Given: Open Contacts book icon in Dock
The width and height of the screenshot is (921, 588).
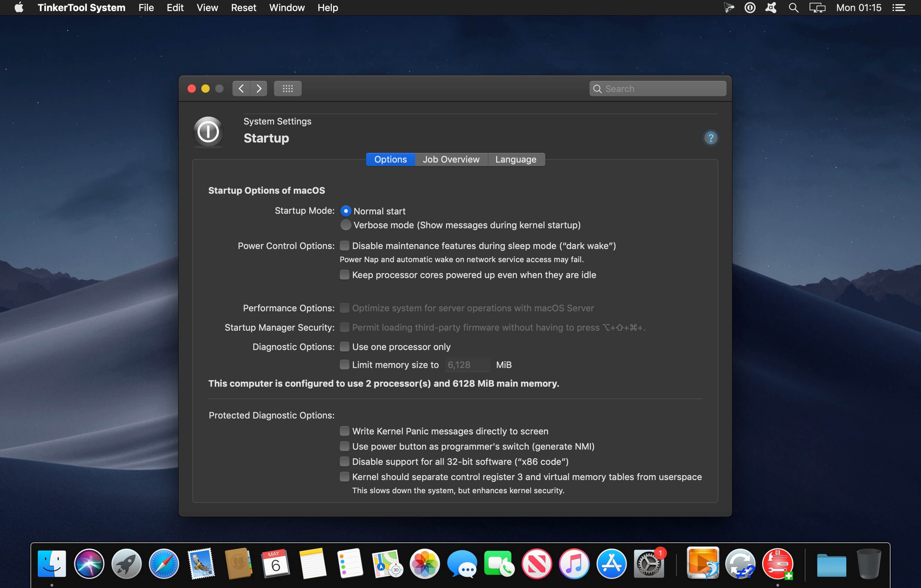Looking at the screenshot, I should click(238, 563).
